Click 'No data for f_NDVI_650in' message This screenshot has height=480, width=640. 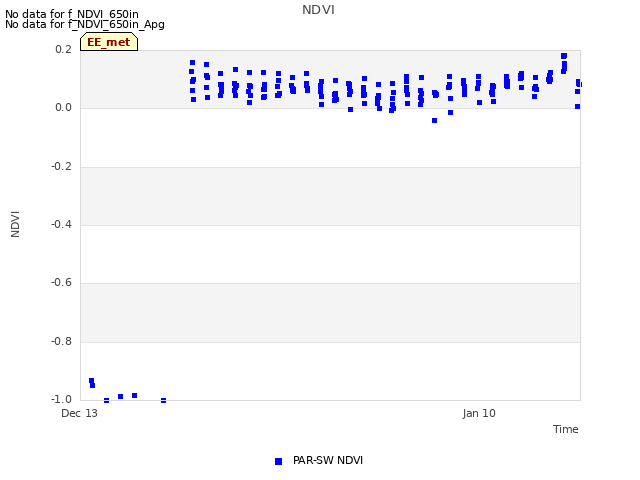pos(72,14)
